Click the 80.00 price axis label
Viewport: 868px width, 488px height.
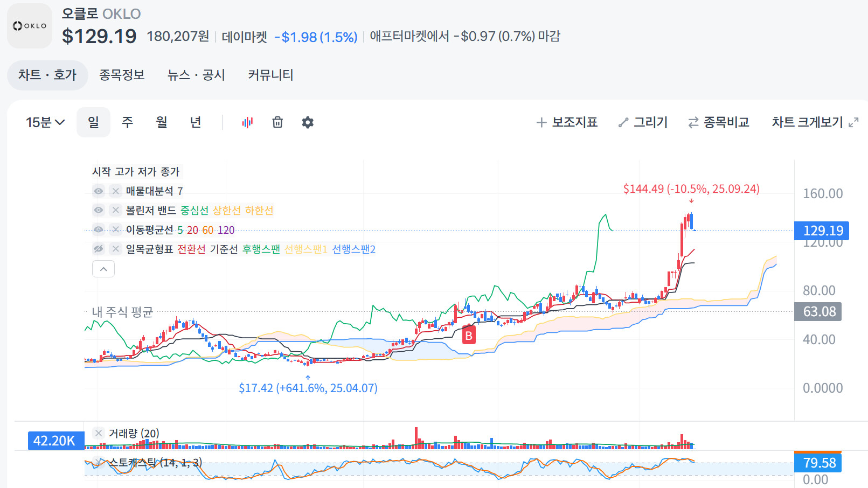tap(819, 290)
